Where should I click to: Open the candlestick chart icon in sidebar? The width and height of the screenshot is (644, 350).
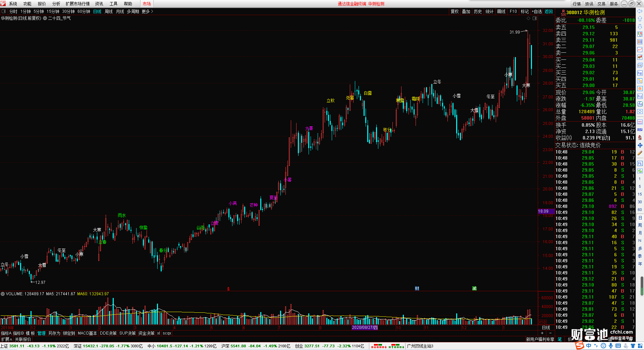point(640,57)
